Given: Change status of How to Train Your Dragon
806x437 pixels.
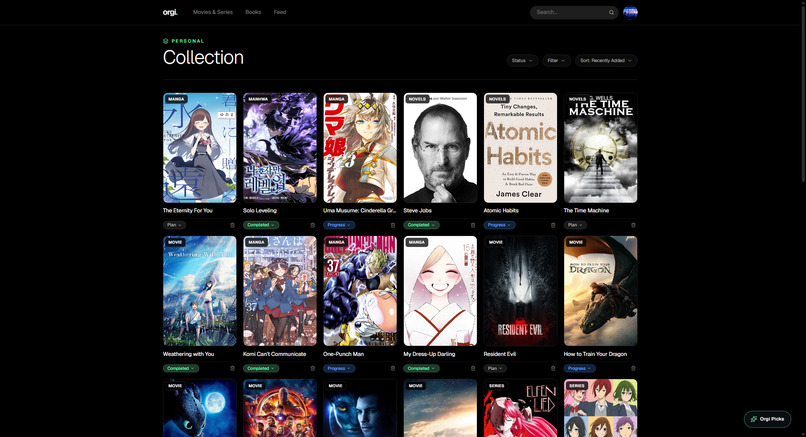Looking at the screenshot, I should click(x=580, y=369).
